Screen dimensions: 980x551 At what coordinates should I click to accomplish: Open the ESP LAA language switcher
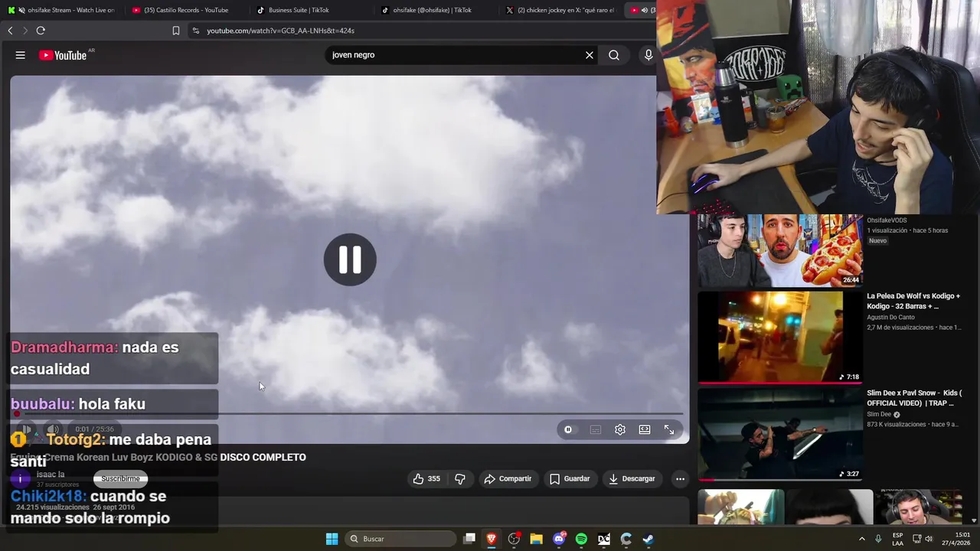point(897,539)
